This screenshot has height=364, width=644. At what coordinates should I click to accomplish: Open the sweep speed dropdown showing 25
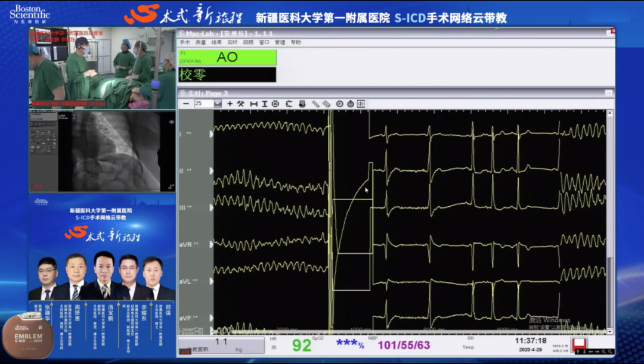[x=218, y=104]
